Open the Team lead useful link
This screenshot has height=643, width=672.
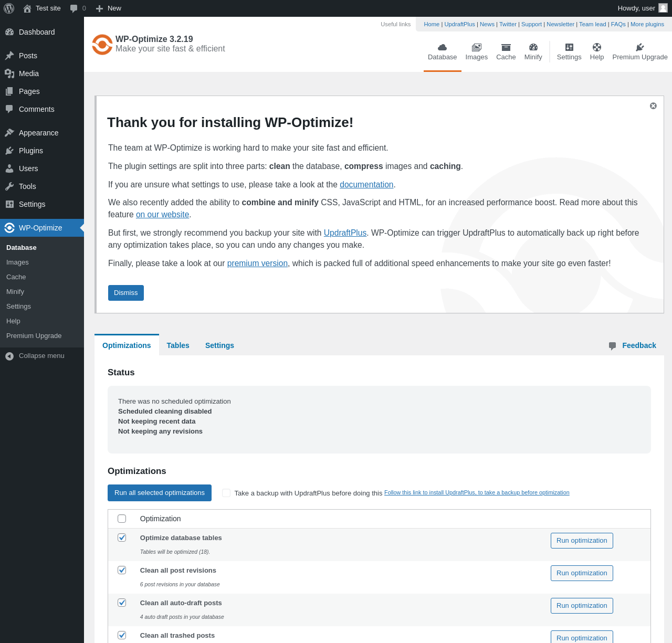pyautogui.click(x=593, y=24)
